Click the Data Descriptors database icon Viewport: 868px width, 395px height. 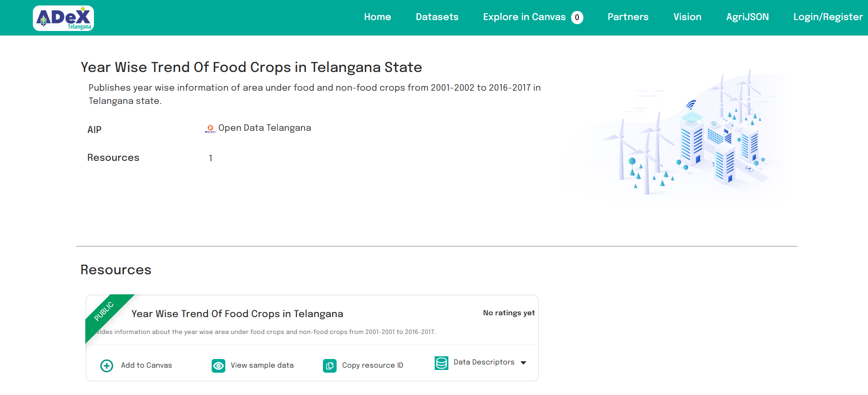coord(442,363)
